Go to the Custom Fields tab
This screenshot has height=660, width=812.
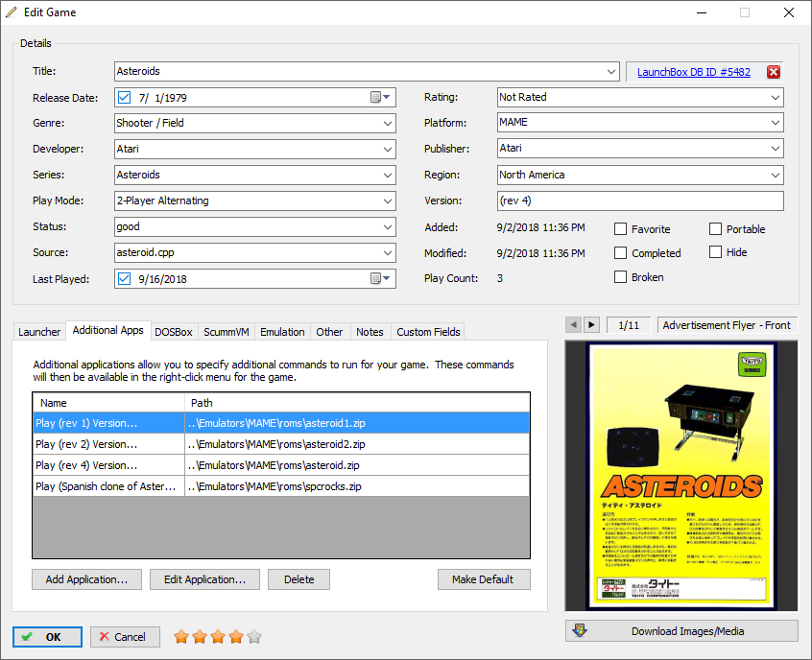(428, 332)
